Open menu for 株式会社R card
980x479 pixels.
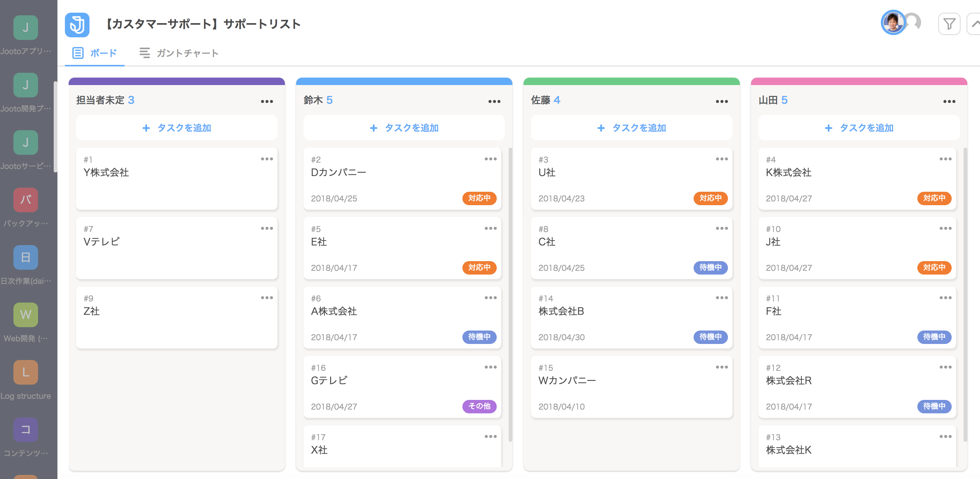pyautogui.click(x=946, y=367)
